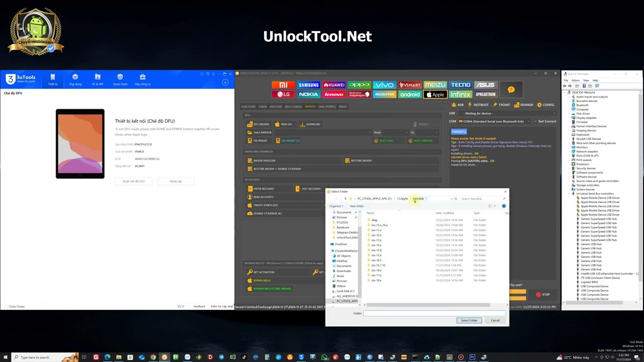
Task: Open the CONFIG settings in UnlockTool
Action: [x=545, y=105]
